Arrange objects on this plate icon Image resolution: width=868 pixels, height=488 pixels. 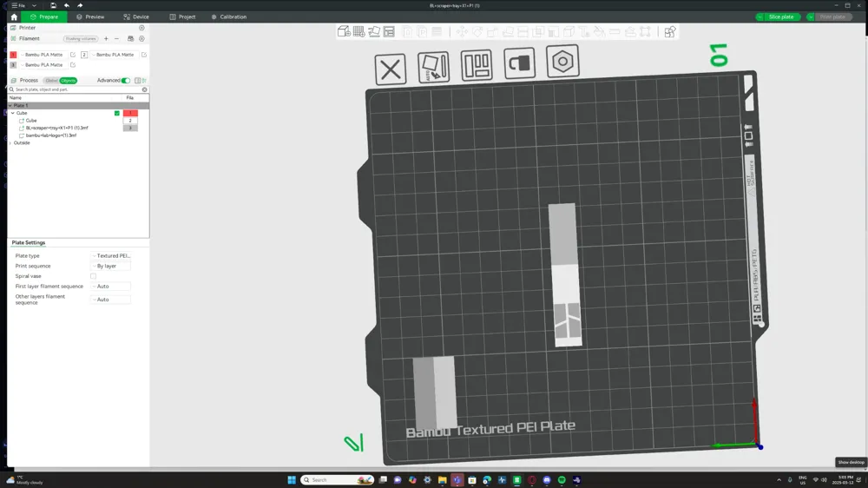pyautogui.click(x=477, y=65)
